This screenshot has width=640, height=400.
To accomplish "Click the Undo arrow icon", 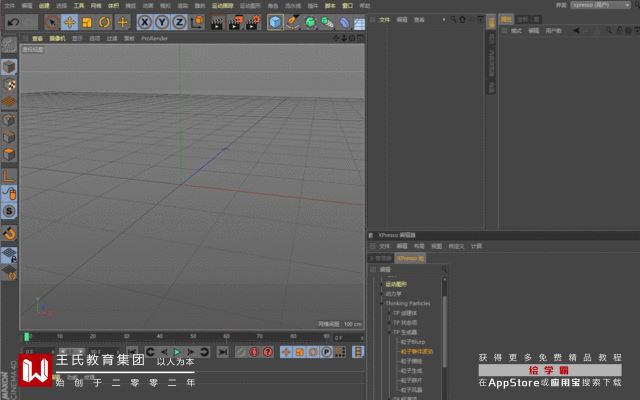I will coord(13,22).
